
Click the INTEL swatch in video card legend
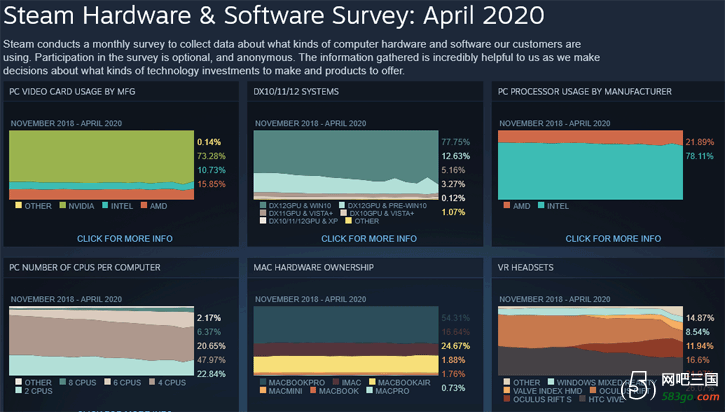(105, 205)
